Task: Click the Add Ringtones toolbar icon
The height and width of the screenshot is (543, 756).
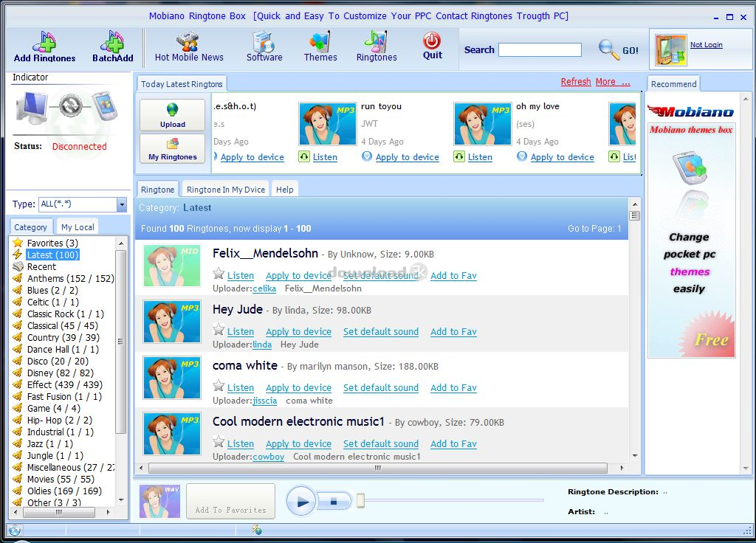Action: 44,46
